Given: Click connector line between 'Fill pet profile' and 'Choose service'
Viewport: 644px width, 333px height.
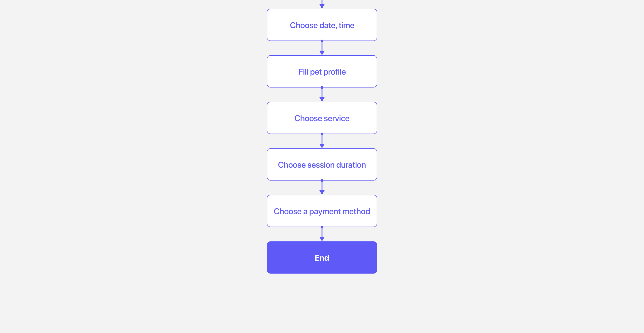Looking at the screenshot, I should coord(322,93).
